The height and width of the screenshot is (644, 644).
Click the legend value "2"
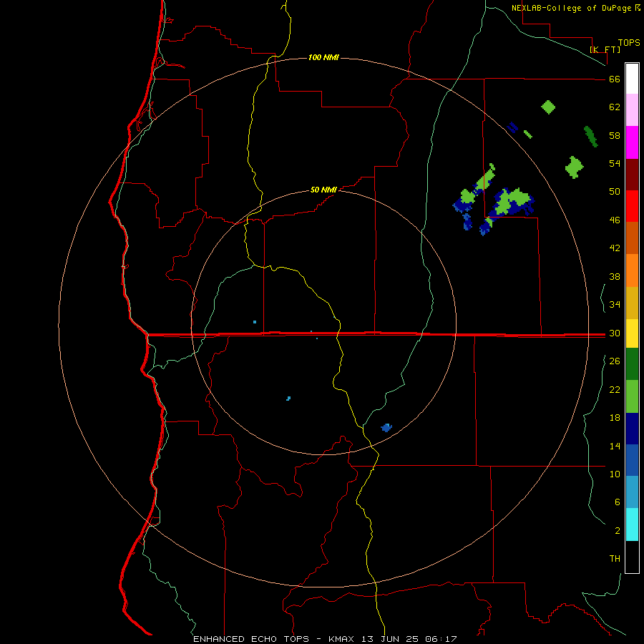coord(618,531)
